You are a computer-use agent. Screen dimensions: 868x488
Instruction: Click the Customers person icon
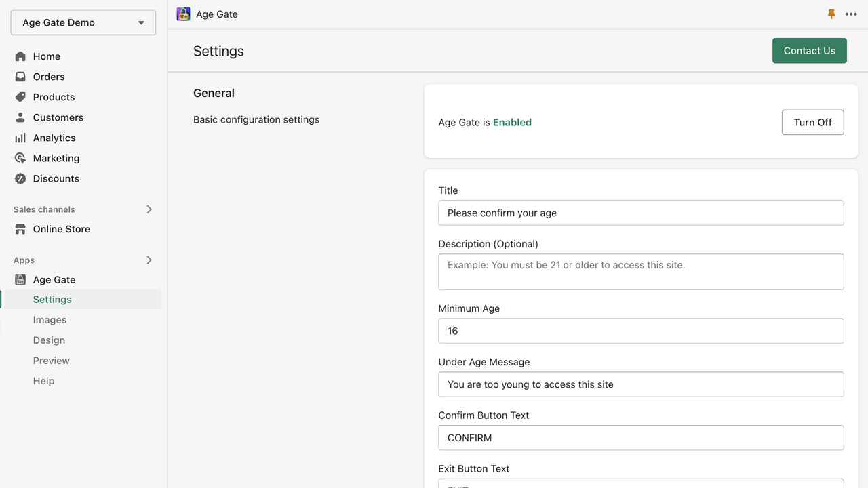click(x=20, y=117)
